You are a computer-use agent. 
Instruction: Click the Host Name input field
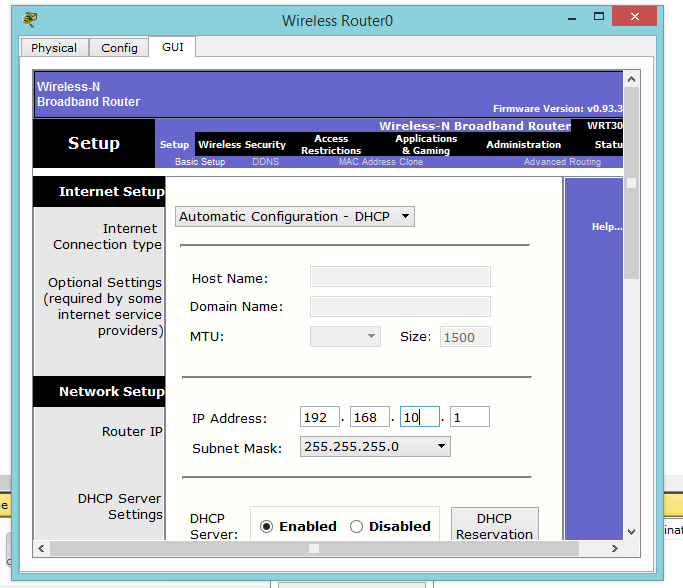(x=400, y=277)
